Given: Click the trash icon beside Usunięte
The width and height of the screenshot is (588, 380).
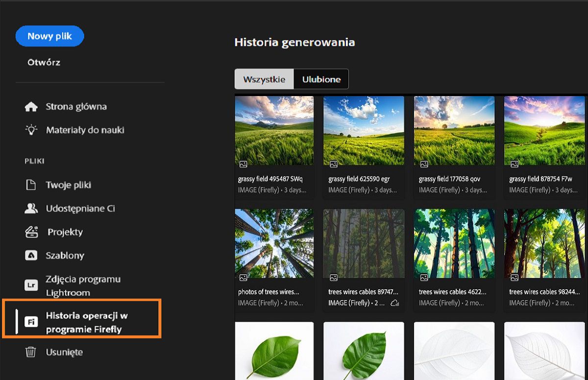Looking at the screenshot, I should pyautogui.click(x=31, y=352).
